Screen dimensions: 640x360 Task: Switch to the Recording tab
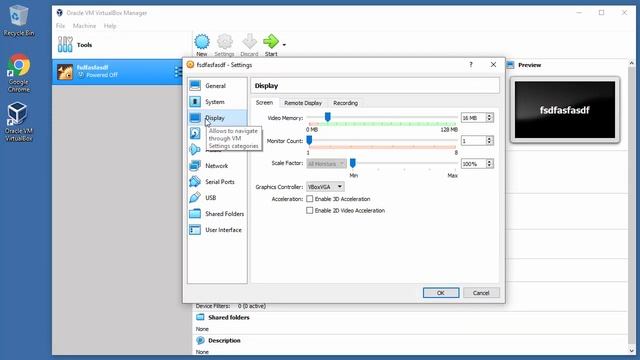[345, 103]
